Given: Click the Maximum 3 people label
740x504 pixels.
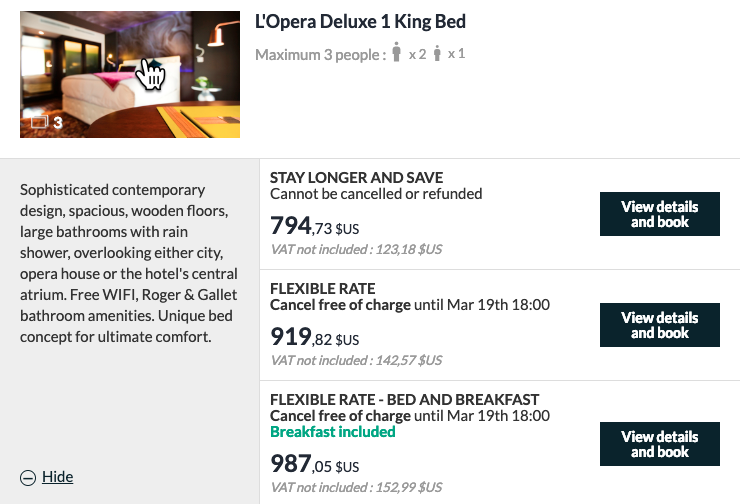Looking at the screenshot, I should point(320,55).
